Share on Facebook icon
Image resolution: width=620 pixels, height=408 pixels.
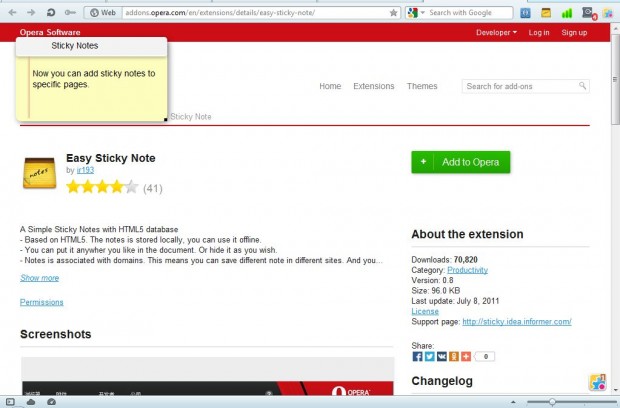(x=418, y=356)
